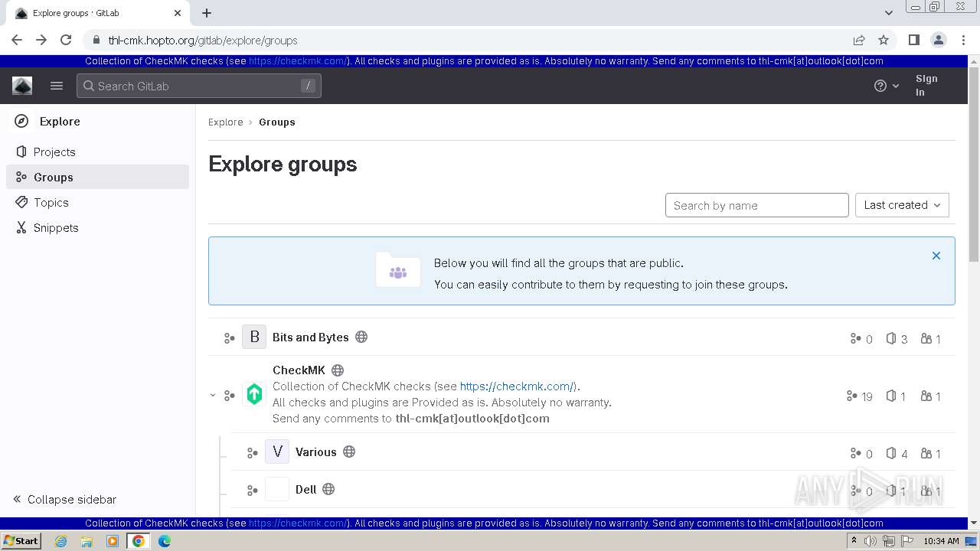Go to Projects in sidebar
The height and width of the screenshot is (551, 980).
pos(97,152)
